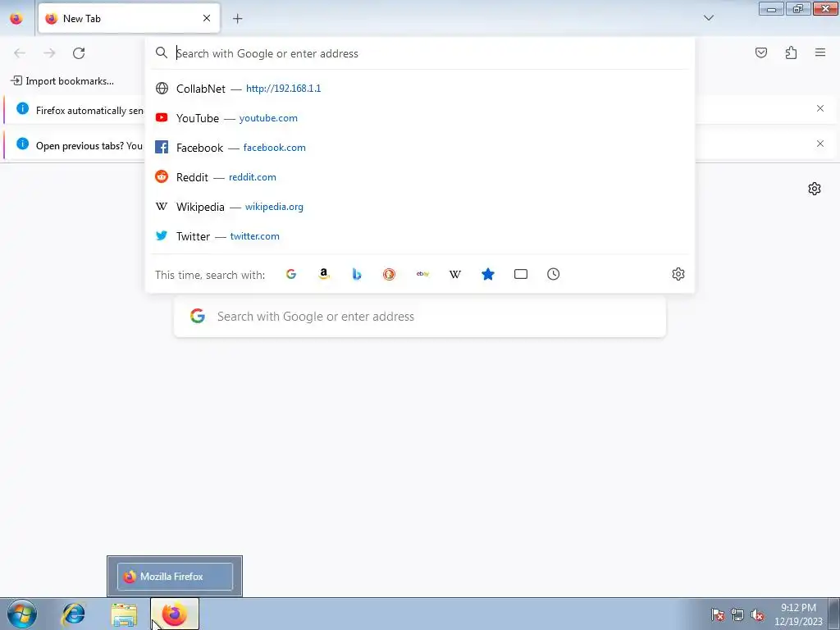Close the New Tab tab
The width and height of the screenshot is (840, 630).
point(206,18)
